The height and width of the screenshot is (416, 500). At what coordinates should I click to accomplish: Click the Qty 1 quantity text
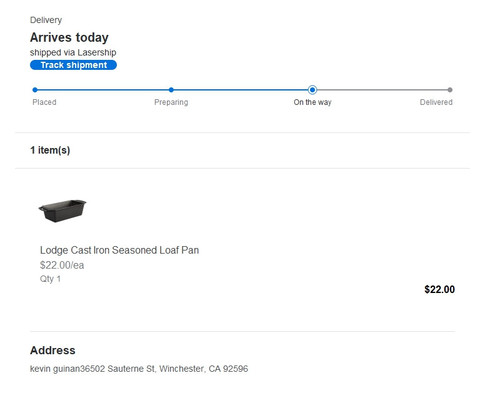click(x=50, y=279)
